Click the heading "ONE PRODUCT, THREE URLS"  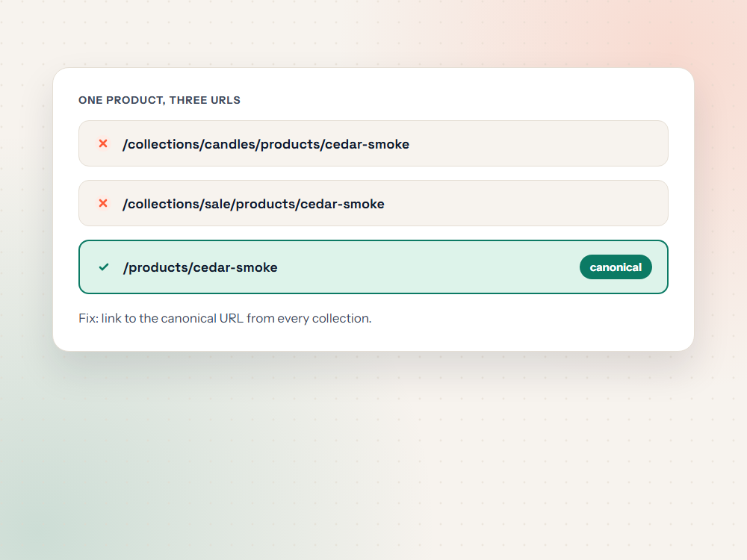(160, 100)
